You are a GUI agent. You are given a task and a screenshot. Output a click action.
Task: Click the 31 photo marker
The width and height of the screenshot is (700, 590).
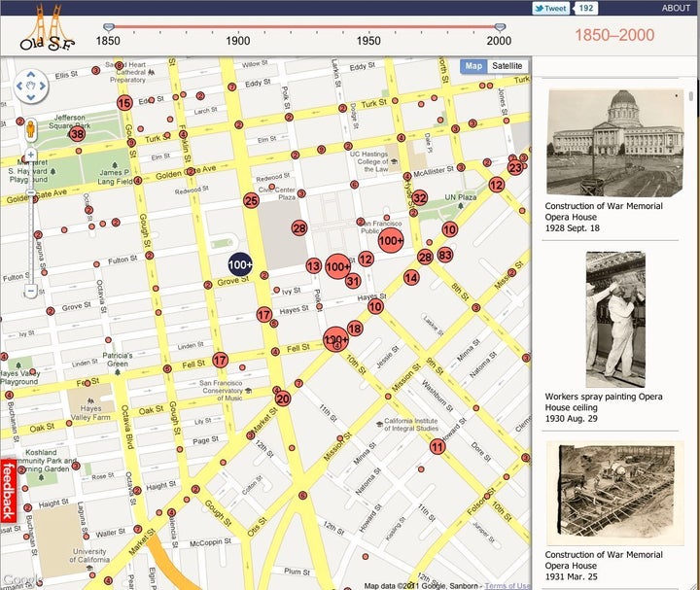point(353,281)
